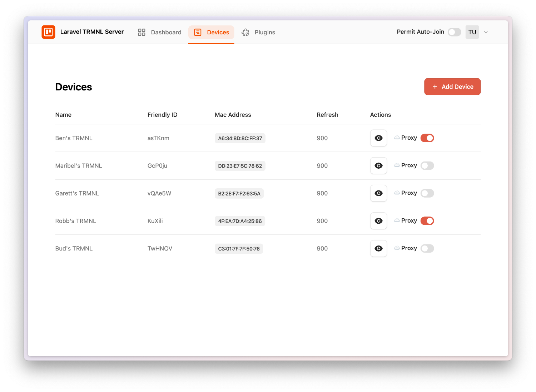Click the plus icon inside Add Device button

coord(435,86)
